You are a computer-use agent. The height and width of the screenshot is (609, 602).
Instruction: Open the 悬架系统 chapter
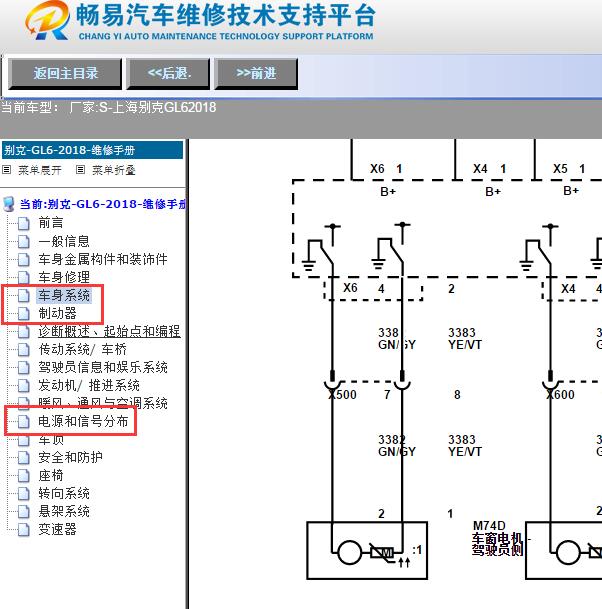click(x=64, y=511)
